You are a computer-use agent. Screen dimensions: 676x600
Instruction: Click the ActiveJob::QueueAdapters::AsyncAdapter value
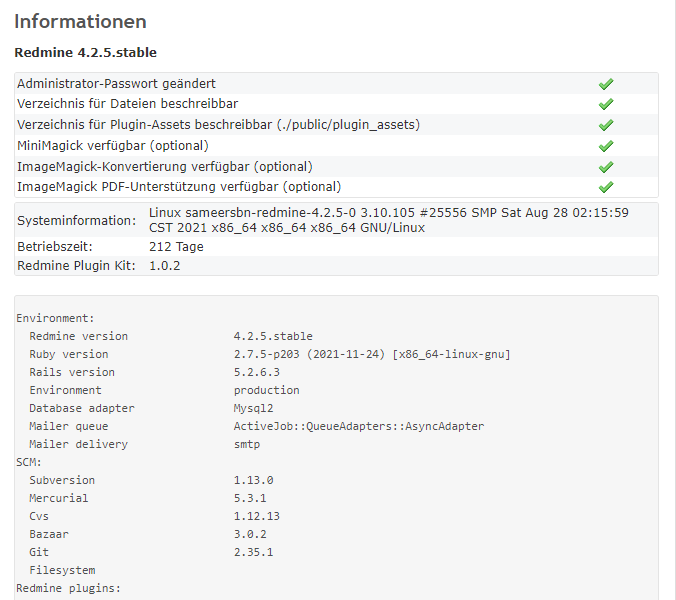click(x=359, y=426)
